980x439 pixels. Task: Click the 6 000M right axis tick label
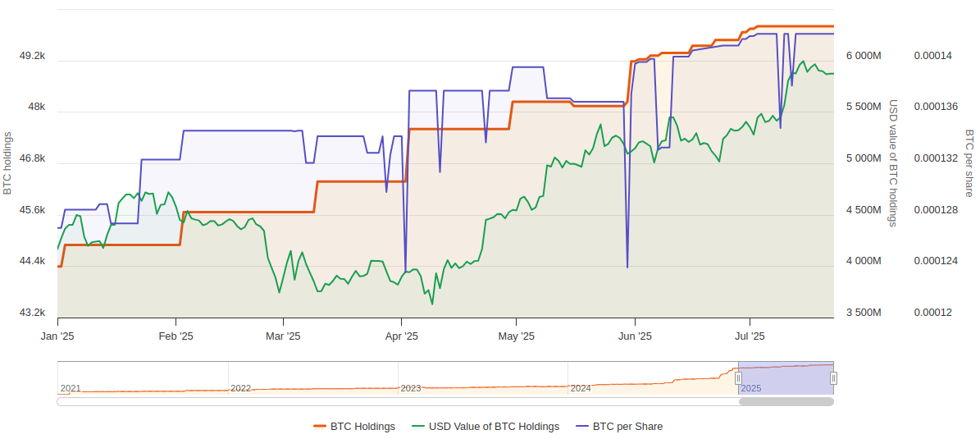pos(864,56)
